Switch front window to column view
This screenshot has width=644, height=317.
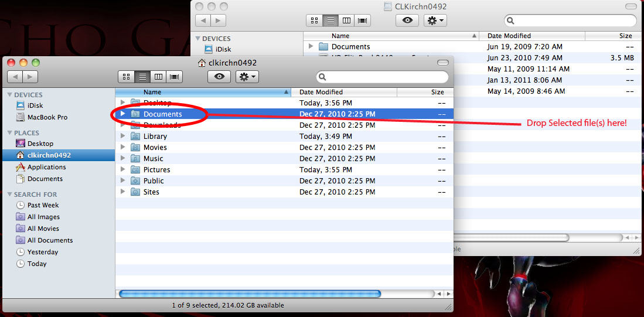point(158,77)
